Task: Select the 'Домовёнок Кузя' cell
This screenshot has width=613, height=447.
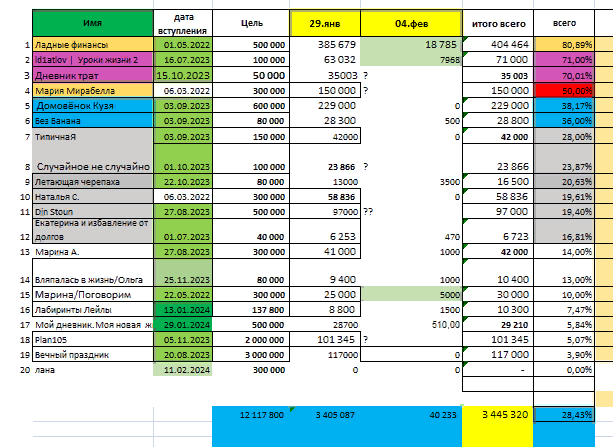Action: [93, 106]
